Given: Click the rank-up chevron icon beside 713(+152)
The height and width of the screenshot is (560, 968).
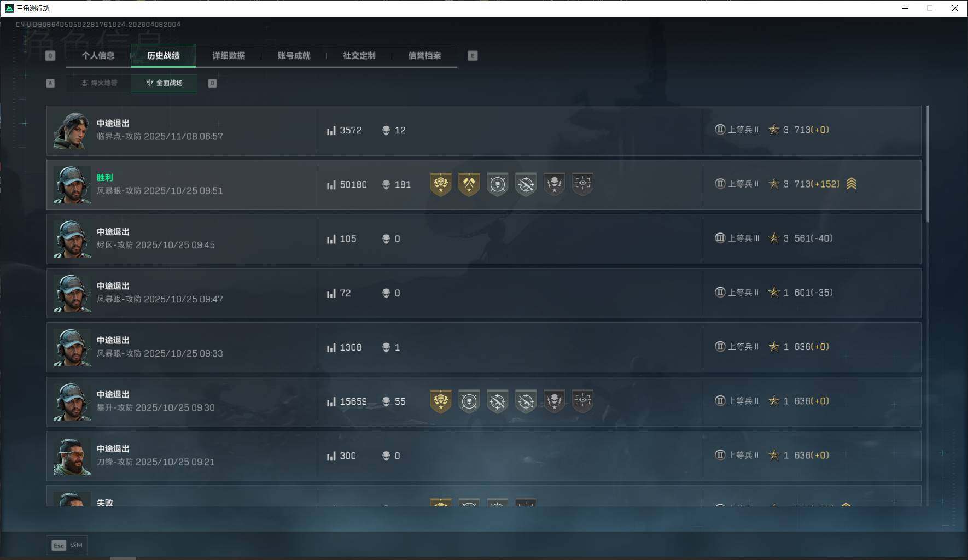Looking at the screenshot, I should pos(851,184).
